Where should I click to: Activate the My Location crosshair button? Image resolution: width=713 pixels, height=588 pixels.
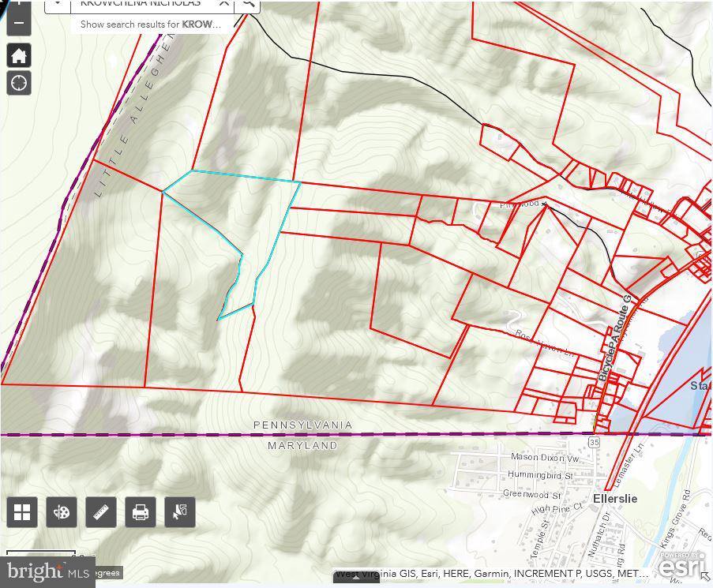point(19,82)
